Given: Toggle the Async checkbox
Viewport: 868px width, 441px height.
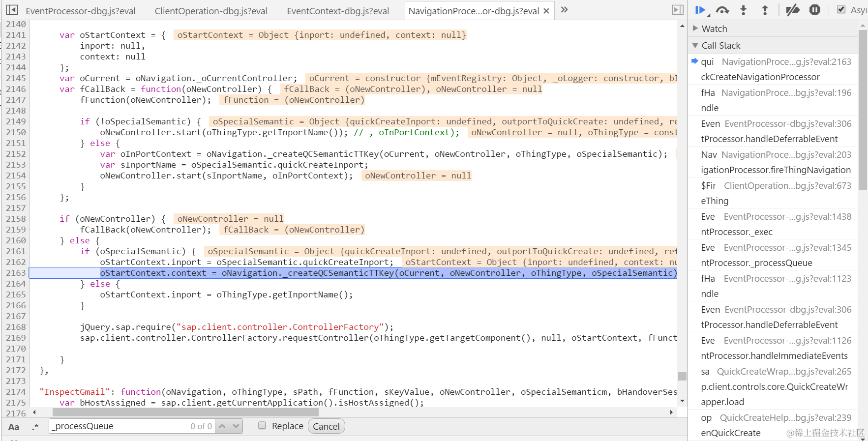Looking at the screenshot, I should click(x=841, y=9).
